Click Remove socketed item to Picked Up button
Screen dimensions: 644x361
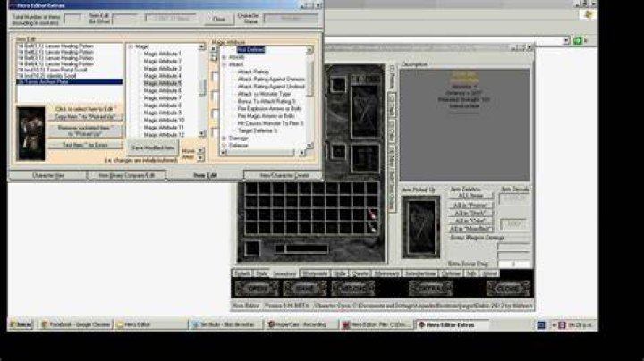[x=85, y=130]
